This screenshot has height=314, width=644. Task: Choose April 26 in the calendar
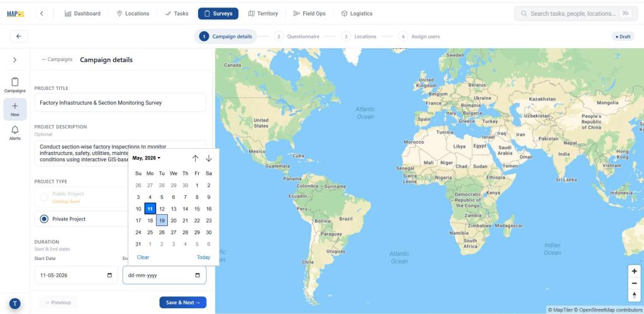point(138,185)
